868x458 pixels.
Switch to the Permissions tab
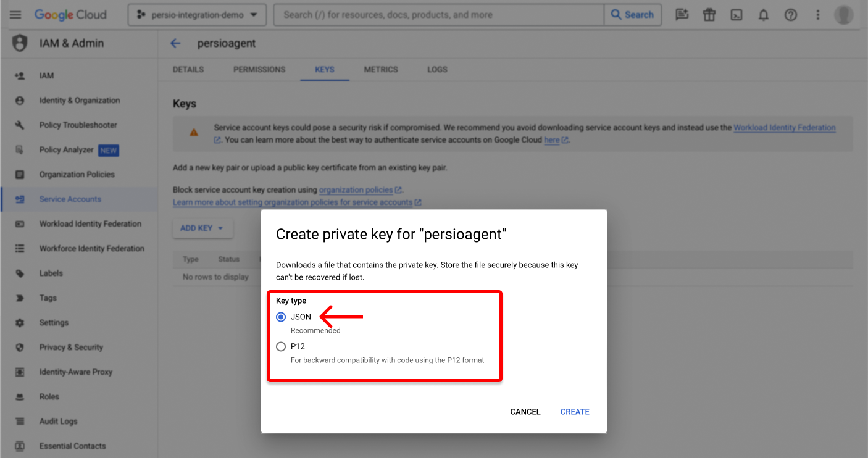259,70
